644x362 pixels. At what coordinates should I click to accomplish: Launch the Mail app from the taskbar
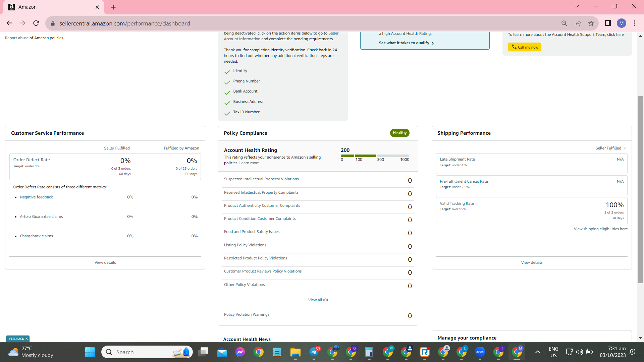click(x=222, y=352)
